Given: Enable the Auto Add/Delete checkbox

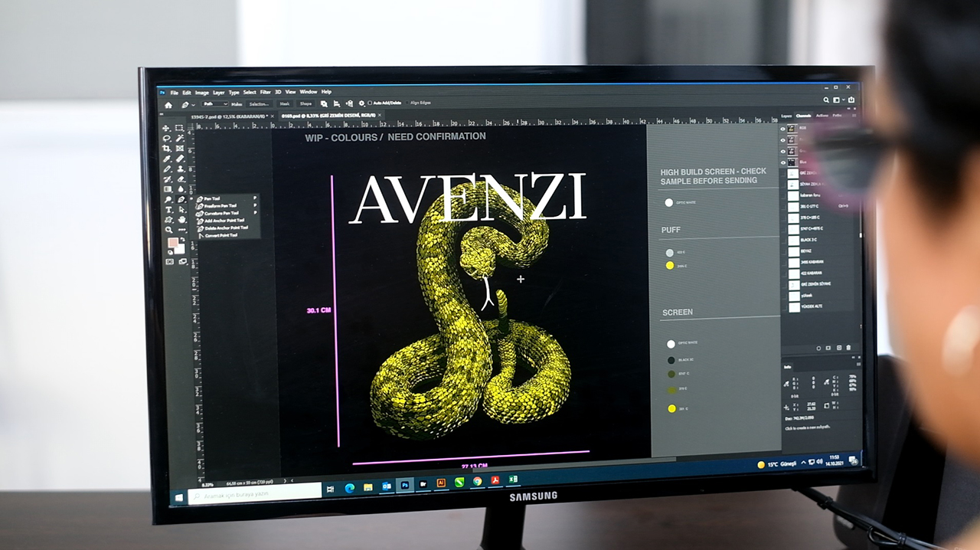Looking at the screenshot, I should (370, 103).
